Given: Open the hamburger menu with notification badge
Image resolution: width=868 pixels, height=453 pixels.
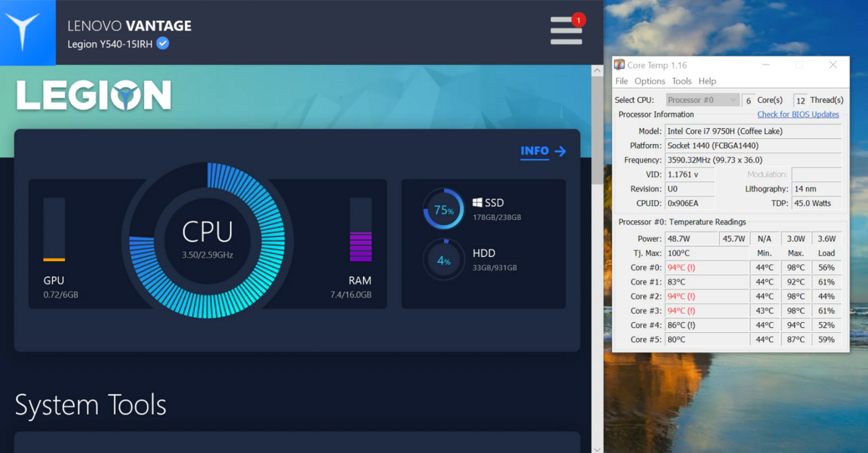Looking at the screenshot, I should (x=566, y=31).
